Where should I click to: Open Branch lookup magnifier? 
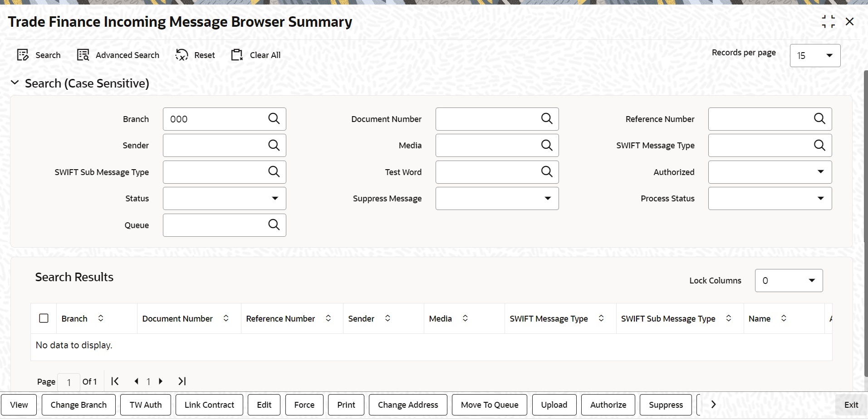click(x=274, y=118)
